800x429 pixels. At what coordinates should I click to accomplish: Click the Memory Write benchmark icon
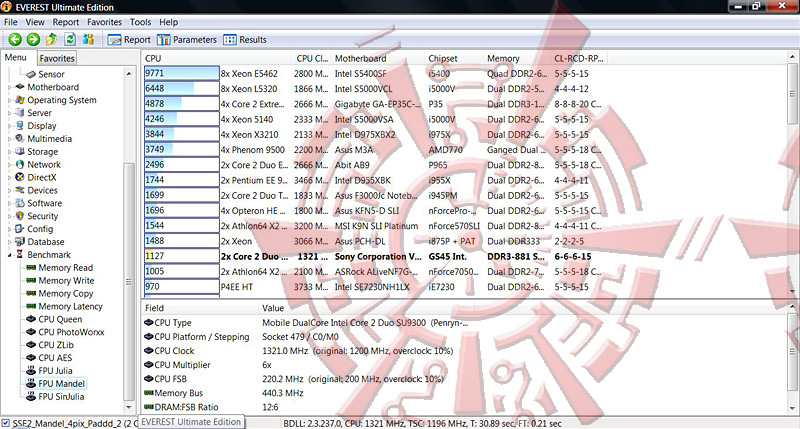31,280
